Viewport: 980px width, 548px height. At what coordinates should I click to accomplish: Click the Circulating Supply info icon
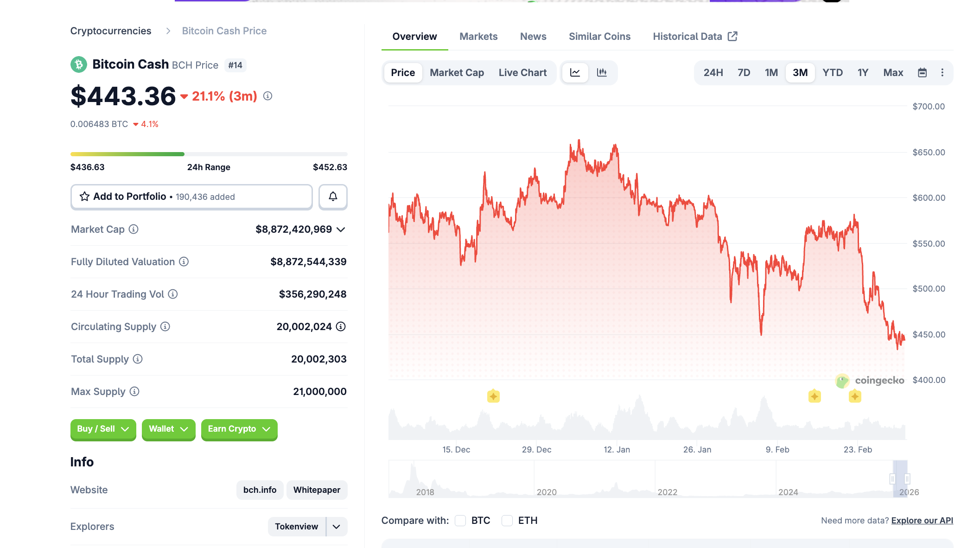pos(165,326)
